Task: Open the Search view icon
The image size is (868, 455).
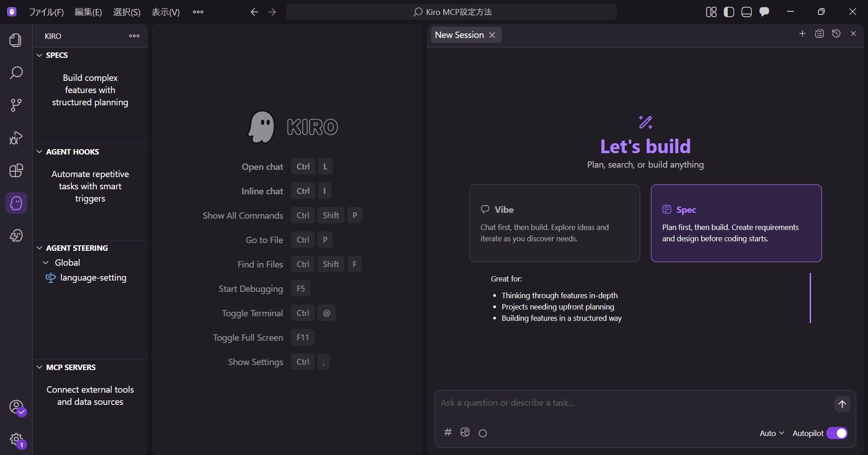Action: click(16, 73)
